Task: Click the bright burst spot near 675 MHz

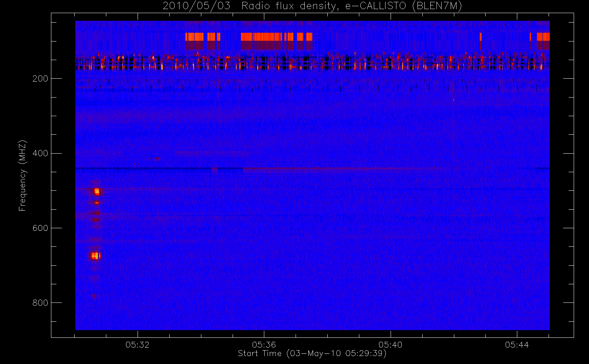Action: point(95,256)
